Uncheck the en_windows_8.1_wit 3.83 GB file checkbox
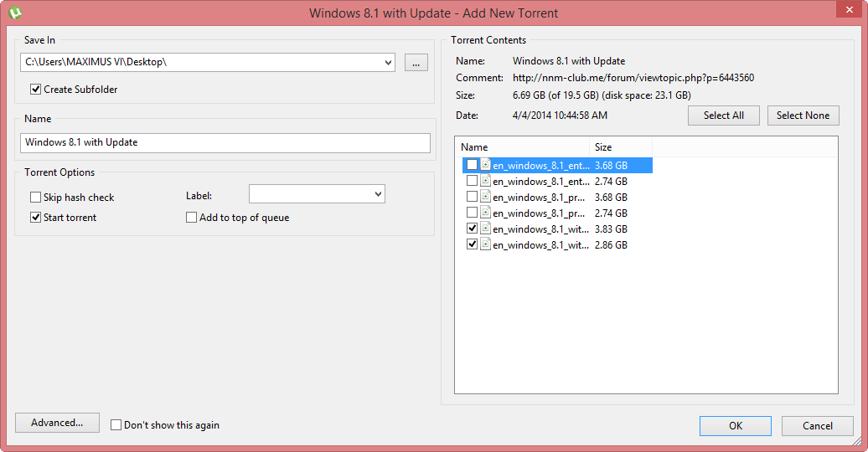Image resolution: width=868 pixels, height=452 pixels. (472, 228)
